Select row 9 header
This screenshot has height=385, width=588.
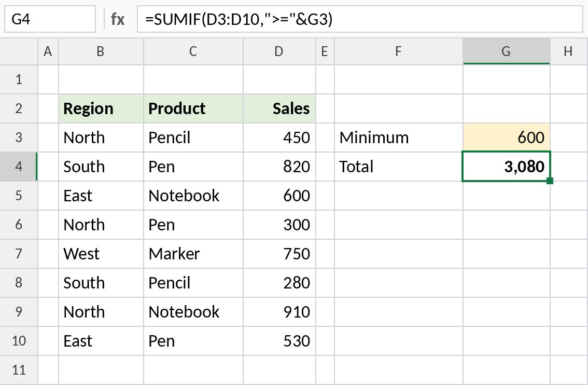[x=19, y=312]
